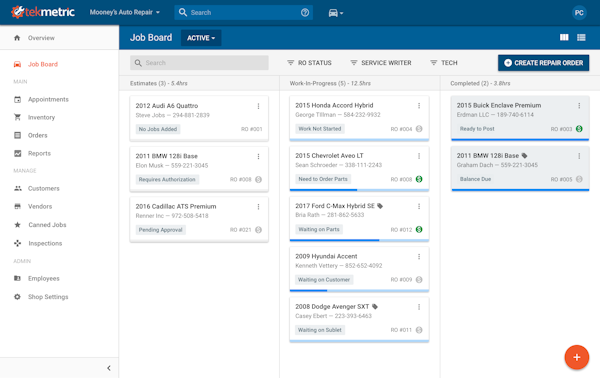
Task: Collapse the sidebar with chevron arrow
Action: pyautogui.click(x=109, y=368)
